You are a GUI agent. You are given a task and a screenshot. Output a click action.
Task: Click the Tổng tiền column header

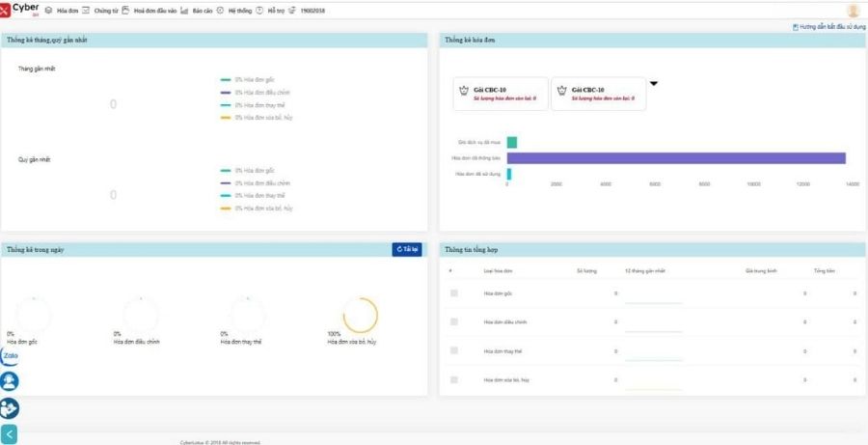tap(825, 271)
